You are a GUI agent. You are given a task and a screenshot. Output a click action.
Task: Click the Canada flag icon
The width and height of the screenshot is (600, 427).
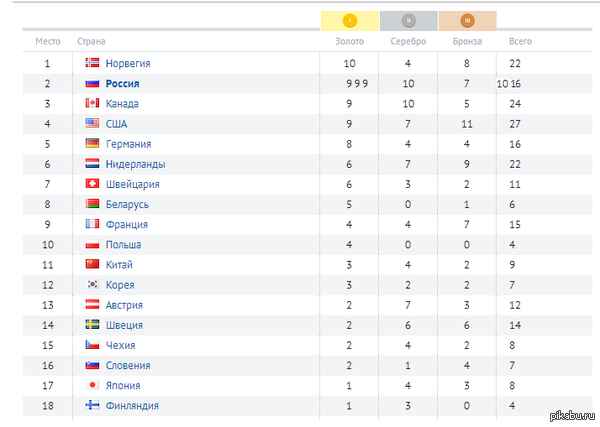[x=92, y=103]
